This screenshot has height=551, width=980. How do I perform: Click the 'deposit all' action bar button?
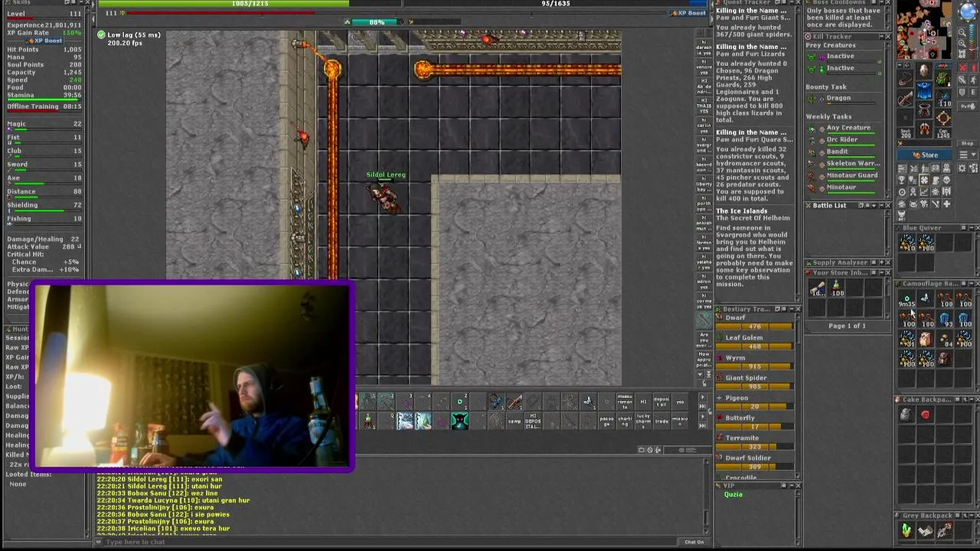coord(661,402)
